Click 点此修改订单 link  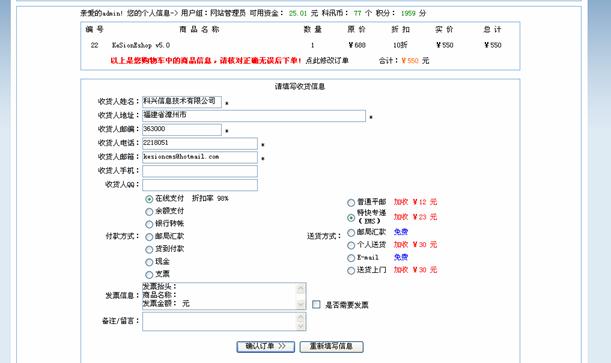(x=327, y=61)
